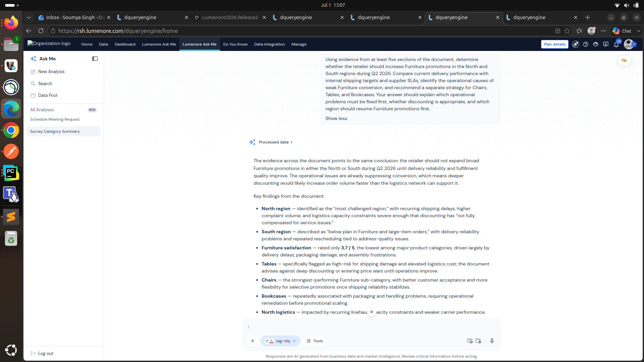Open notifications bell with 29 badge
The height and width of the screenshot is (362, 644).
(616, 44)
